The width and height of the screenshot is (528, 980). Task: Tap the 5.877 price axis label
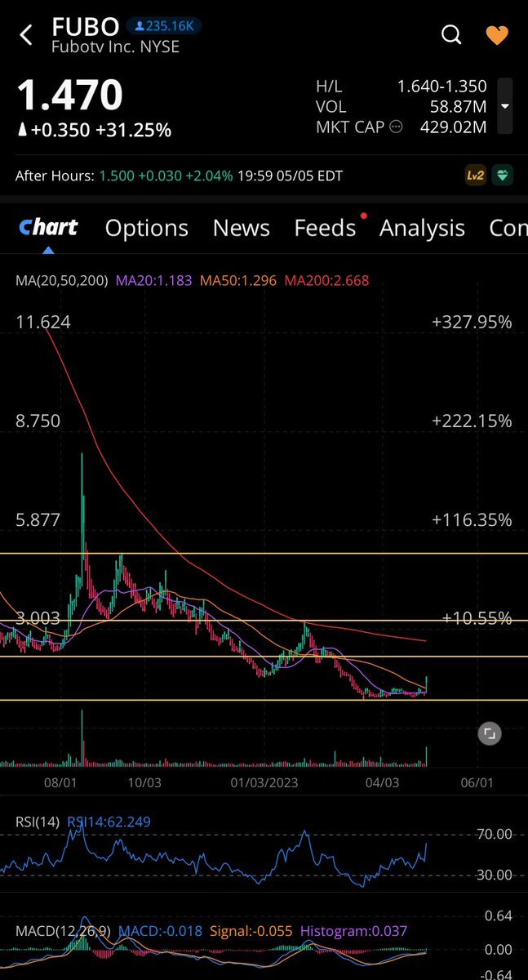pos(38,519)
